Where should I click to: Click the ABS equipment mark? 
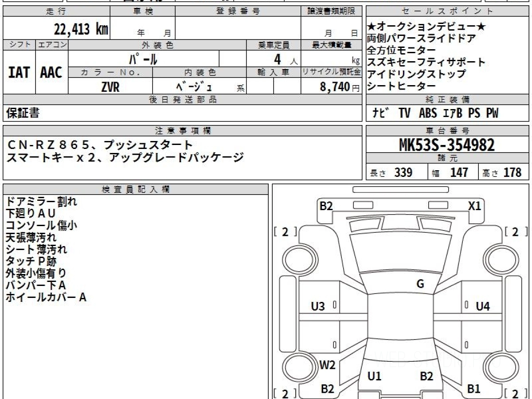click(x=428, y=113)
